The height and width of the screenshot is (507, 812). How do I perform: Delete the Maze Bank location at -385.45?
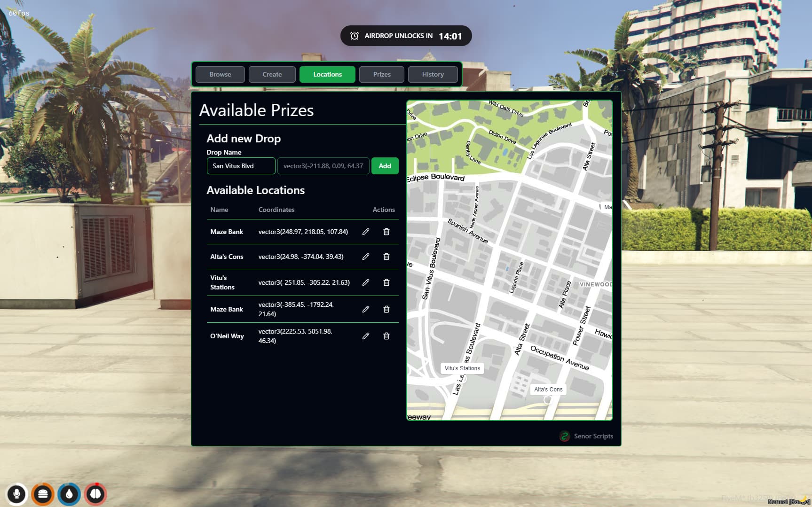pos(386,309)
